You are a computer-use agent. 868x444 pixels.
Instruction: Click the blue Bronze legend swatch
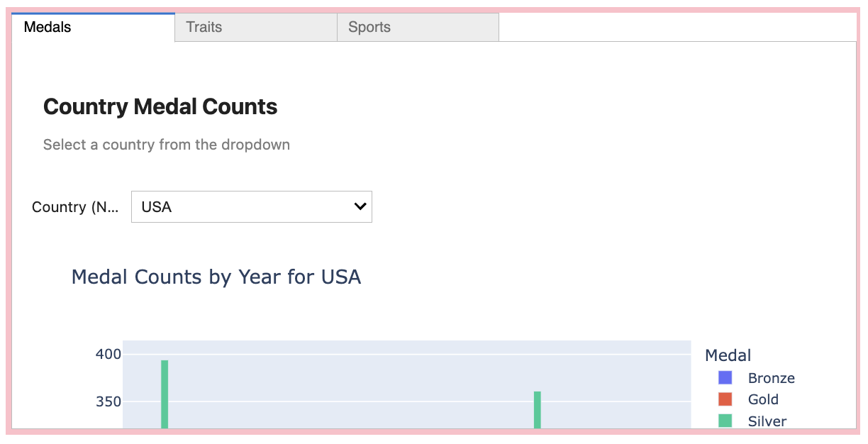pyautogui.click(x=725, y=378)
